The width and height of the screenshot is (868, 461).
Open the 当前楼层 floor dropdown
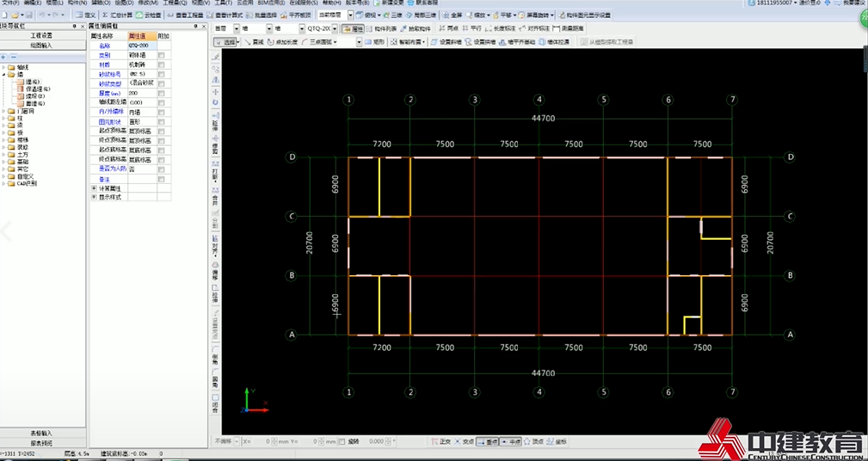[350, 15]
